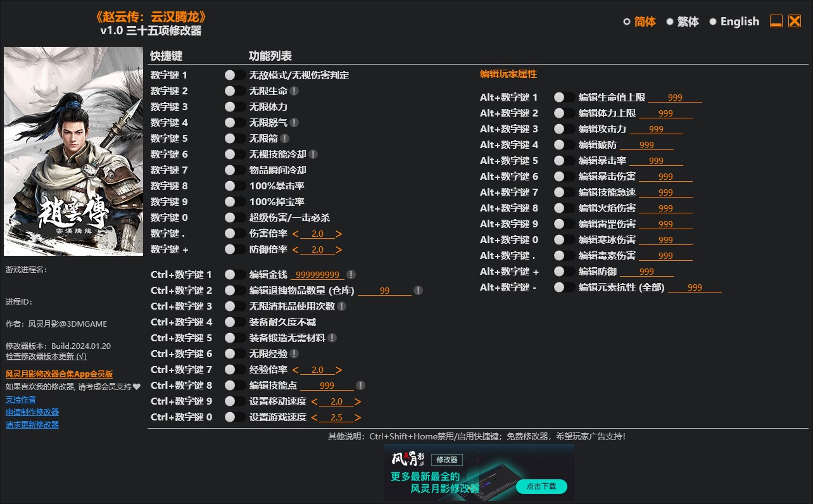Screen dimensions: 813x504
Task: Click 编辑退拽物品数量 value field 99
Action: pyautogui.click(x=384, y=291)
